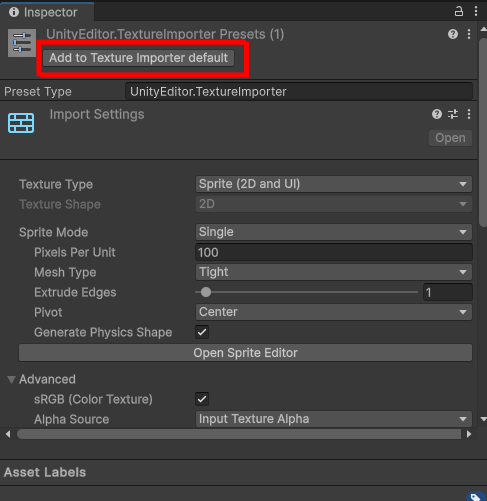Click the Generate Physics Shape label

[x=103, y=332]
